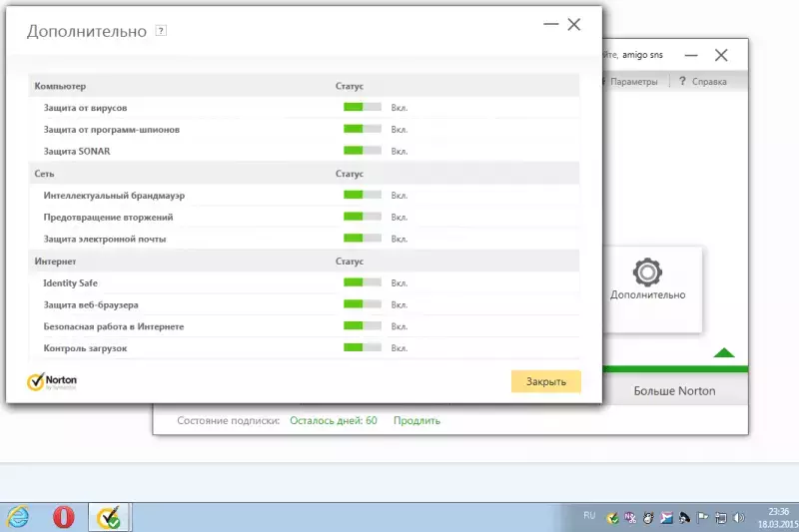Image resolution: width=799 pixels, height=532 pixels.
Task: Toggle Защита электронной почты switch
Action: [363, 239]
